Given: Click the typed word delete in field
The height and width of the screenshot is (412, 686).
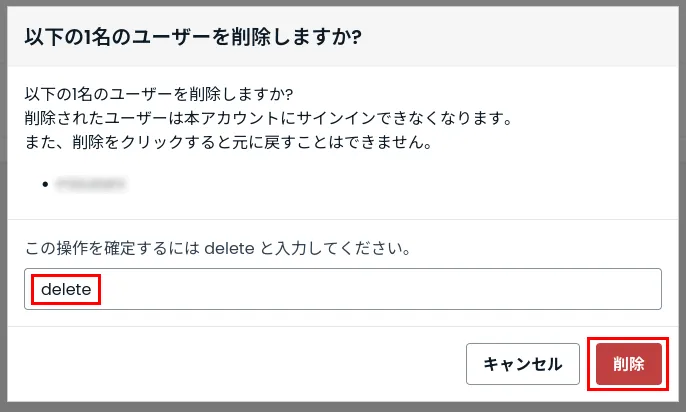Looking at the screenshot, I should pos(66,289).
